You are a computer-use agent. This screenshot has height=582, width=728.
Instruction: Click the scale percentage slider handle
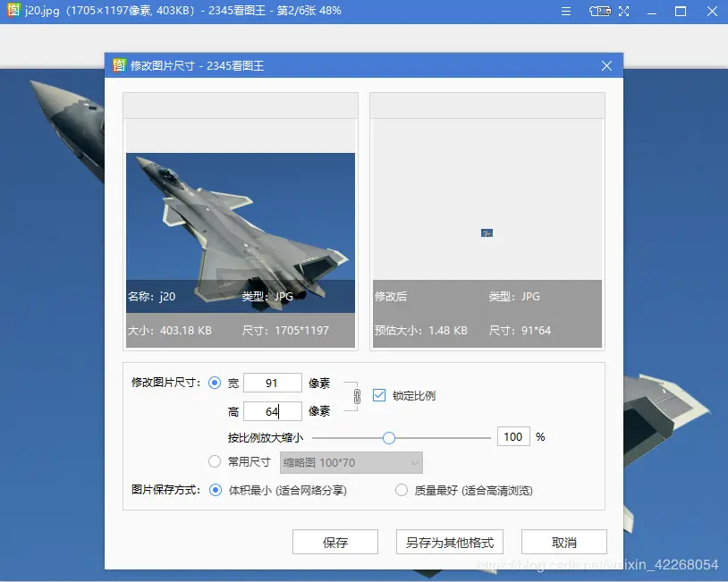389,438
